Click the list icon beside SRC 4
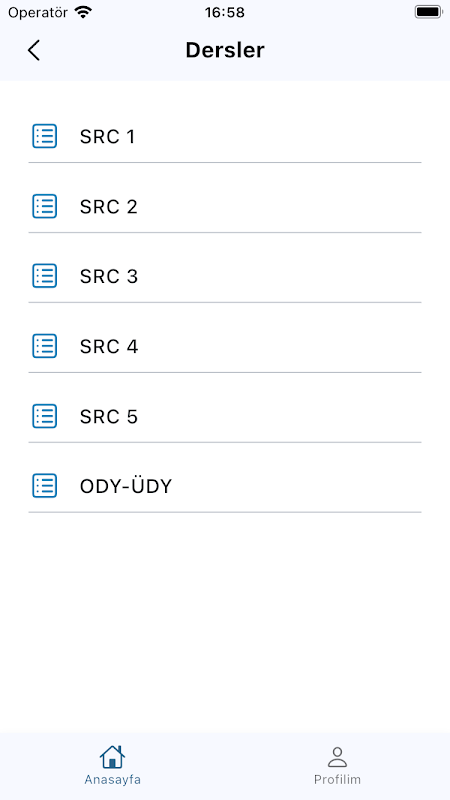 click(x=45, y=346)
